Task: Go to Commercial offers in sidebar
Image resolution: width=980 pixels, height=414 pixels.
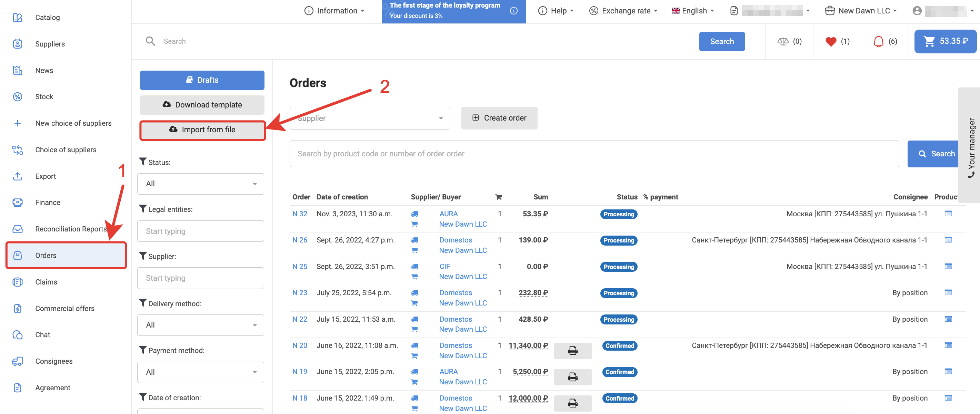Action: point(65,308)
